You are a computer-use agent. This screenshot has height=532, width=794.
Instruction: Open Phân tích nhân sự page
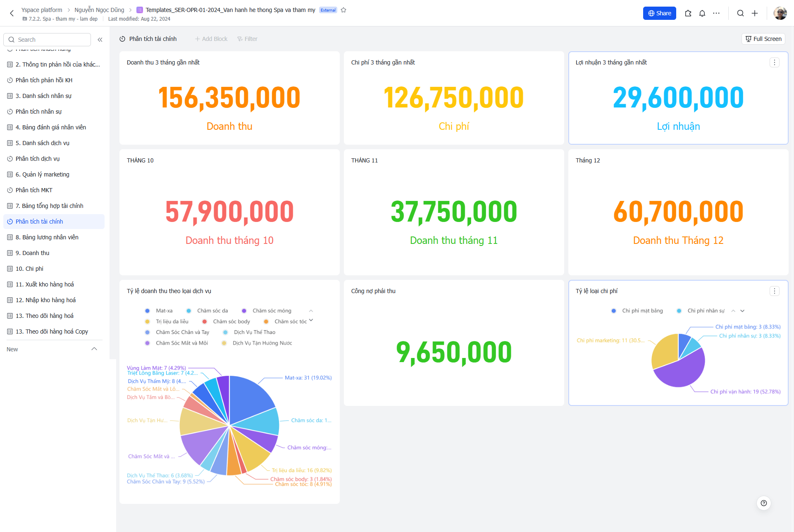pos(54,112)
